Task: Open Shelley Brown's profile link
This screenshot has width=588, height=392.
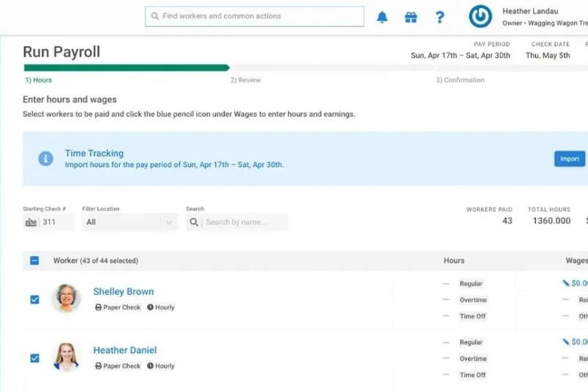Action: pos(123,291)
